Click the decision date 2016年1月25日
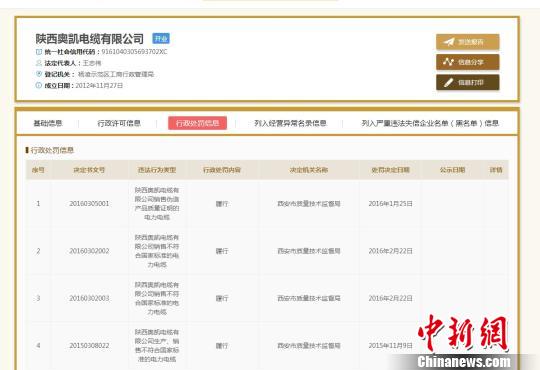 [x=391, y=204]
